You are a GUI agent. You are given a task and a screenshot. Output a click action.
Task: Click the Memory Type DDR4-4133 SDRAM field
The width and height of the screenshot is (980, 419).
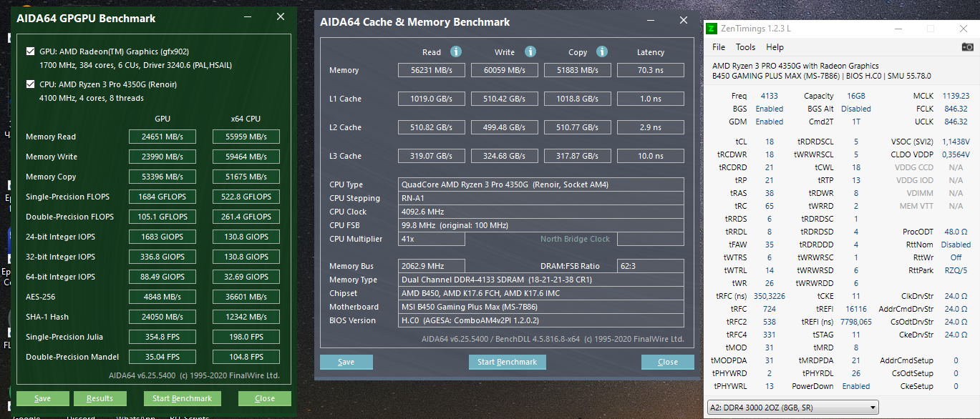[541, 280]
